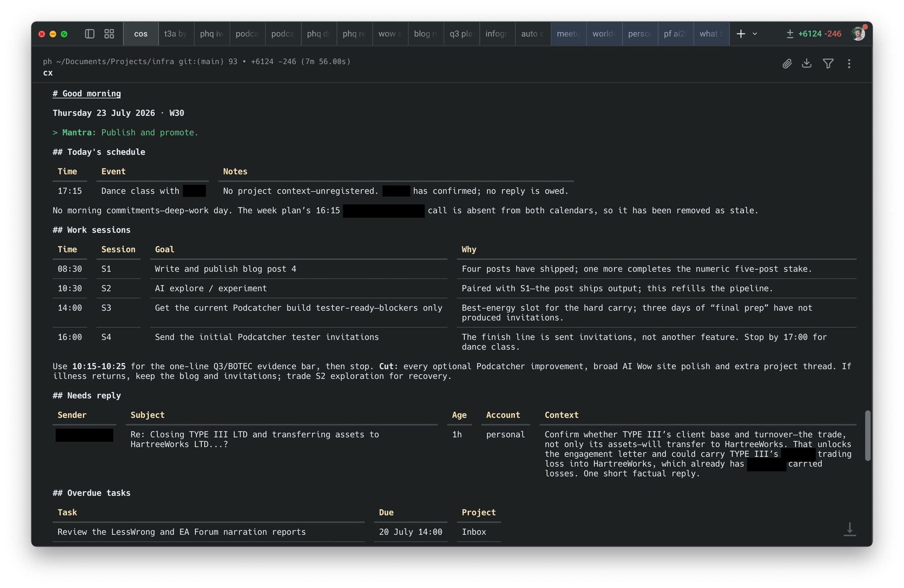Switch to the phq iw tab
This screenshot has width=904, height=588.
click(x=211, y=34)
